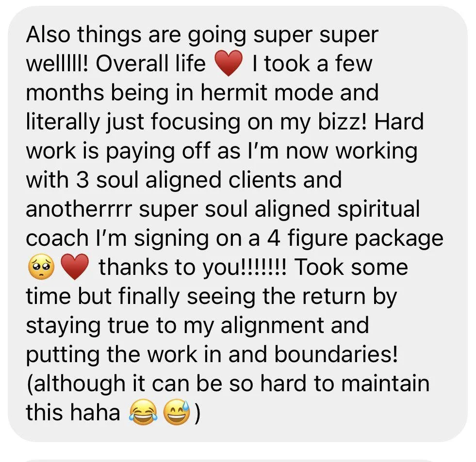Viewport: 476px width, 462px height.
Task: Click the text 'thanks to you!!!!!!!'
Action: pyautogui.click(x=193, y=267)
